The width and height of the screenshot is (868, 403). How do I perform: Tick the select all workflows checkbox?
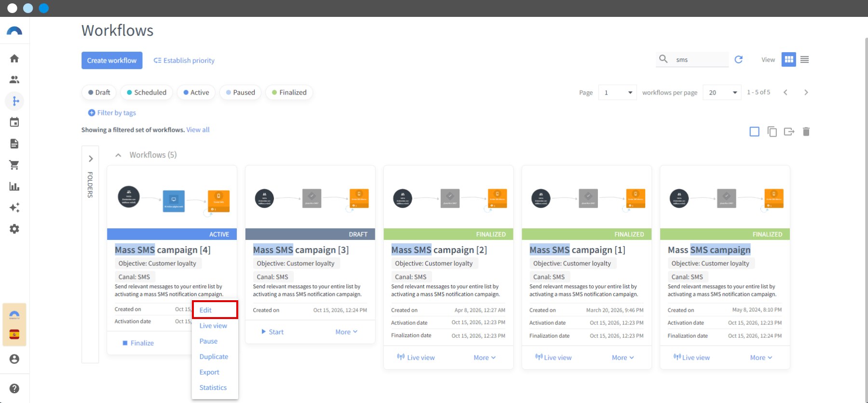pos(754,131)
